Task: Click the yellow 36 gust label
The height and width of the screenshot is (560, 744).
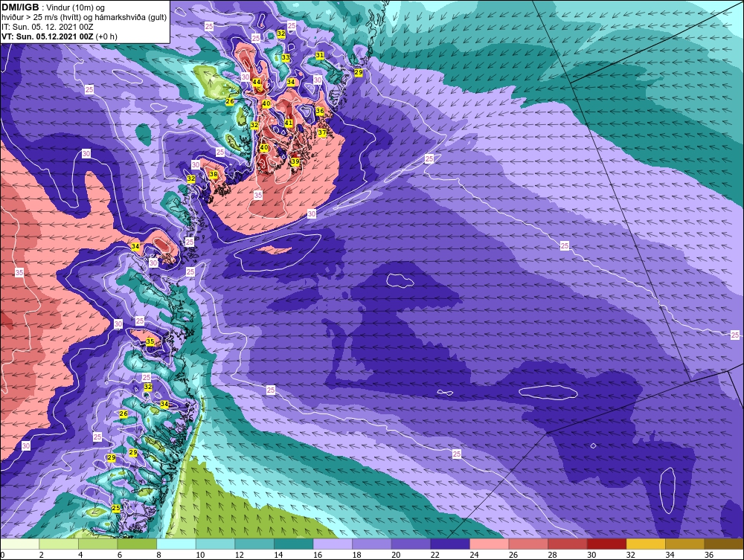Action: (320, 111)
